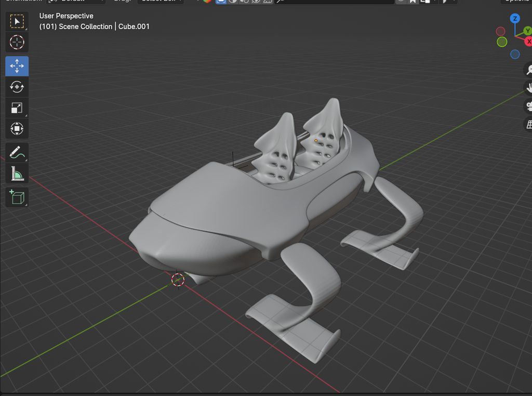Click the 'User Perspective' view label

66,16
